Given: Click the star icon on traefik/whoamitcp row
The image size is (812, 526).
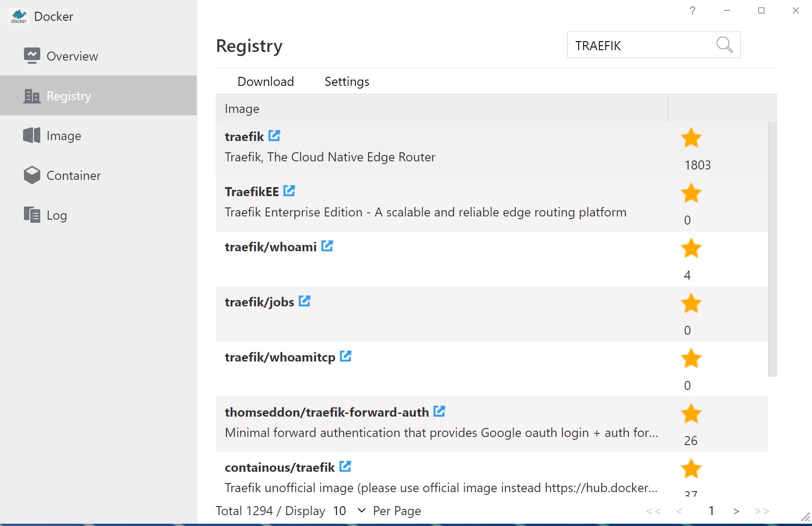Looking at the screenshot, I should point(691,358).
